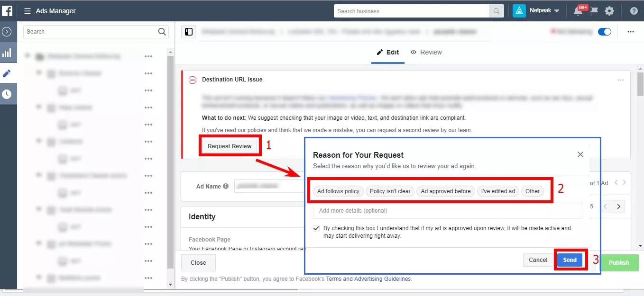Open the Terms and Advertising Guidelines link
This screenshot has width=644, height=296.
click(x=368, y=279)
